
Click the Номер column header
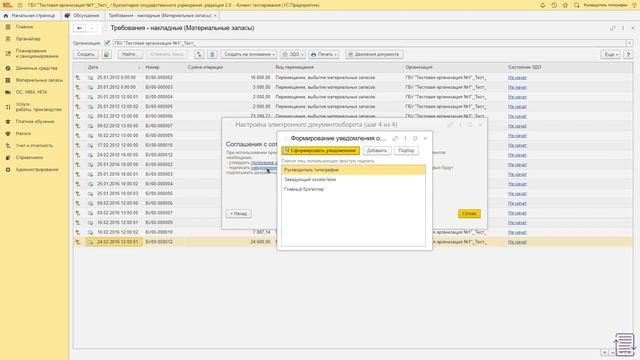(x=164, y=67)
